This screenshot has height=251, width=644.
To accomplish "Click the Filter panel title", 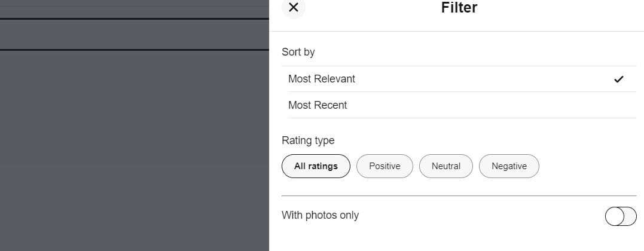I will click(x=459, y=8).
